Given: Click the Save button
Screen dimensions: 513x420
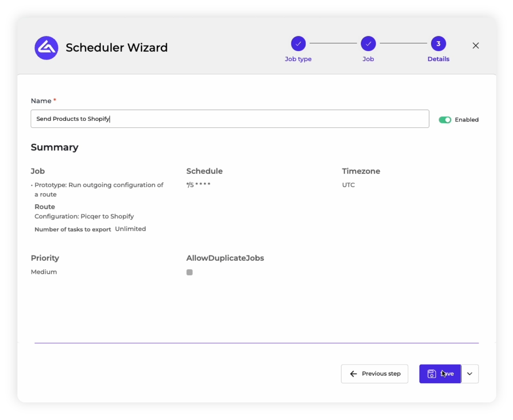Looking at the screenshot, I should (x=440, y=374).
